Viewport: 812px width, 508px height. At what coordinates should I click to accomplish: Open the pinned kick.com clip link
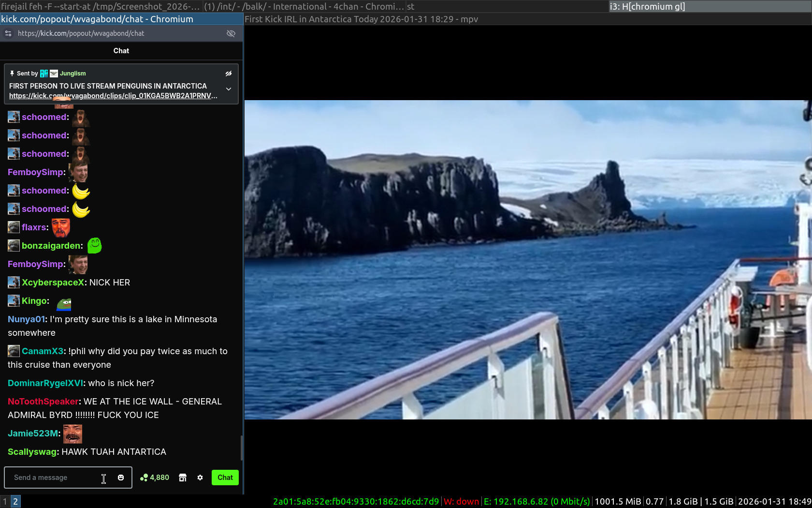pyautogui.click(x=113, y=96)
